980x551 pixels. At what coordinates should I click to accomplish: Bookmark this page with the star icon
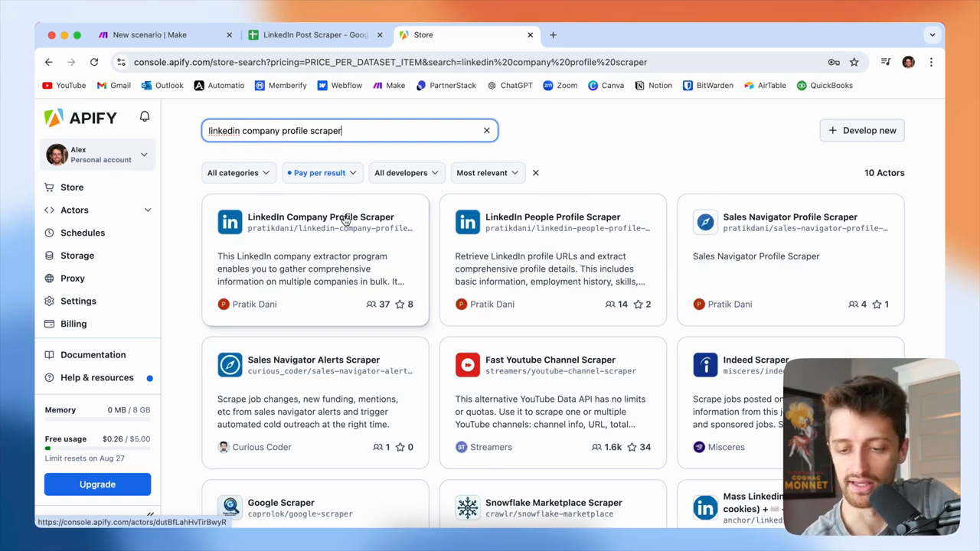pyautogui.click(x=854, y=62)
